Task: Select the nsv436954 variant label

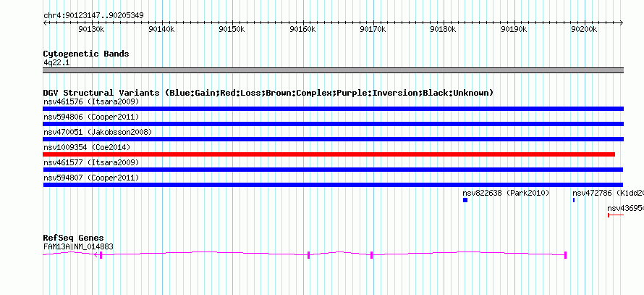Action: [625, 208]
